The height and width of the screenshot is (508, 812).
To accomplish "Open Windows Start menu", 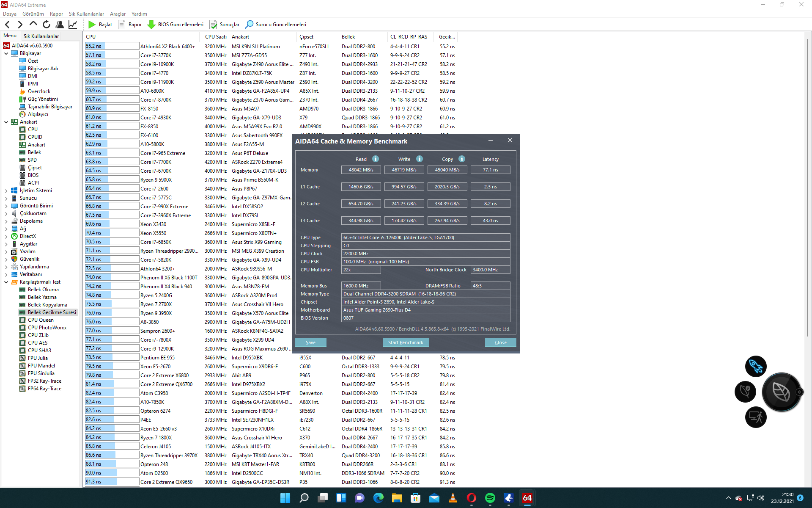I will (285, 498).
